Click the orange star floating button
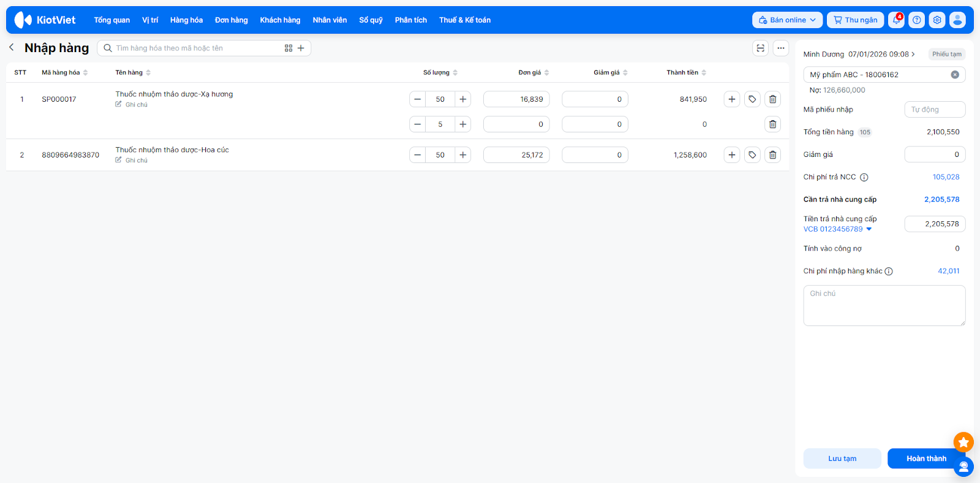980x483 pixels. click(x=963, y=442)
